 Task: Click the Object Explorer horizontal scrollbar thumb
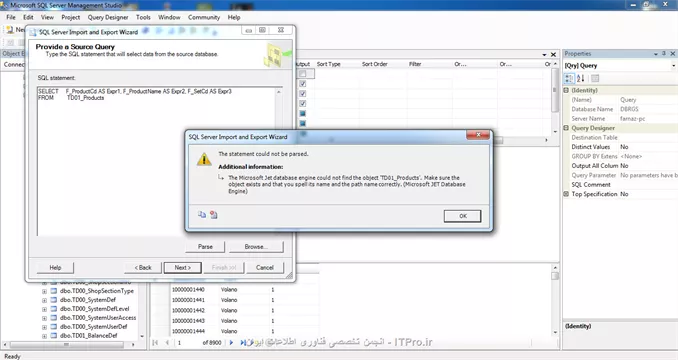(x=67, y=345)
